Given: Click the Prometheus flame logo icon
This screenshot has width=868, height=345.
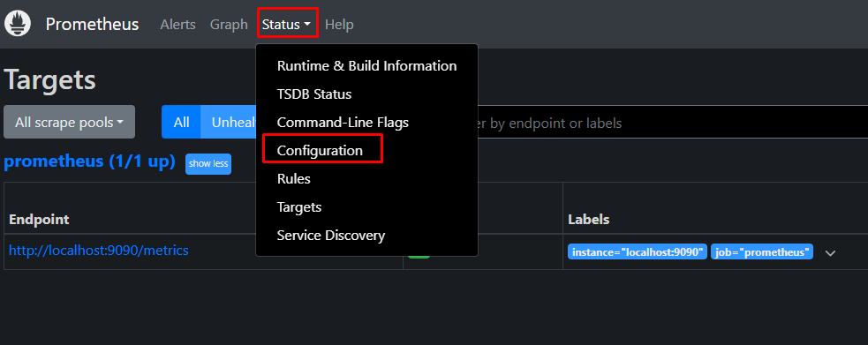Looking at the screenshot, I should pyautogui.click(x=18, y=24).
